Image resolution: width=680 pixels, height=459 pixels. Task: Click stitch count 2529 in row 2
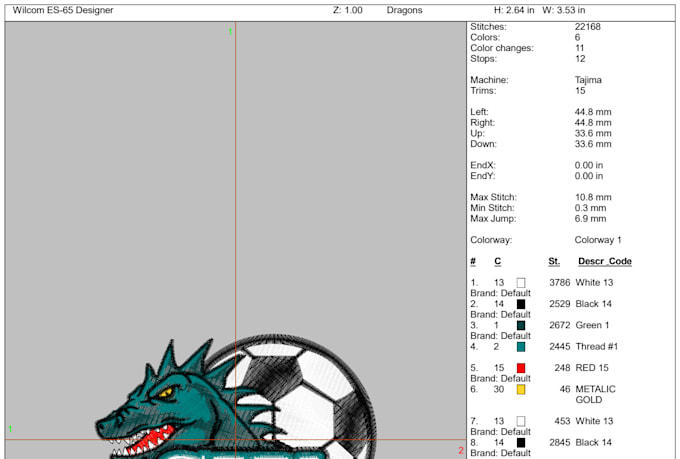point(559,304)
